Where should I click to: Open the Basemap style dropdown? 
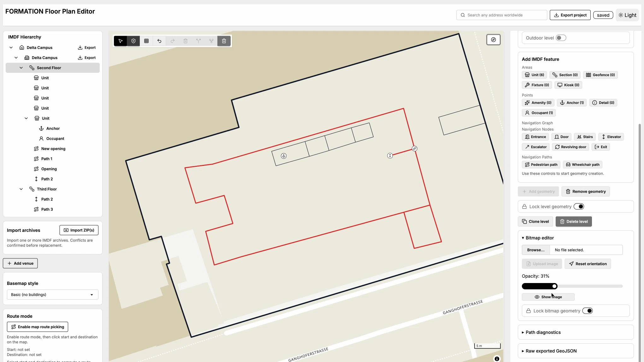[53, 295]
